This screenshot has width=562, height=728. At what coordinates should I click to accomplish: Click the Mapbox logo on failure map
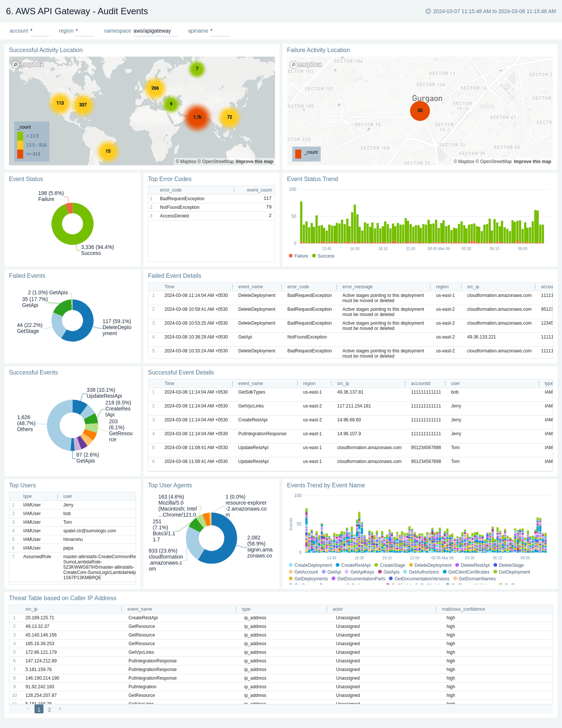point(306,64)
